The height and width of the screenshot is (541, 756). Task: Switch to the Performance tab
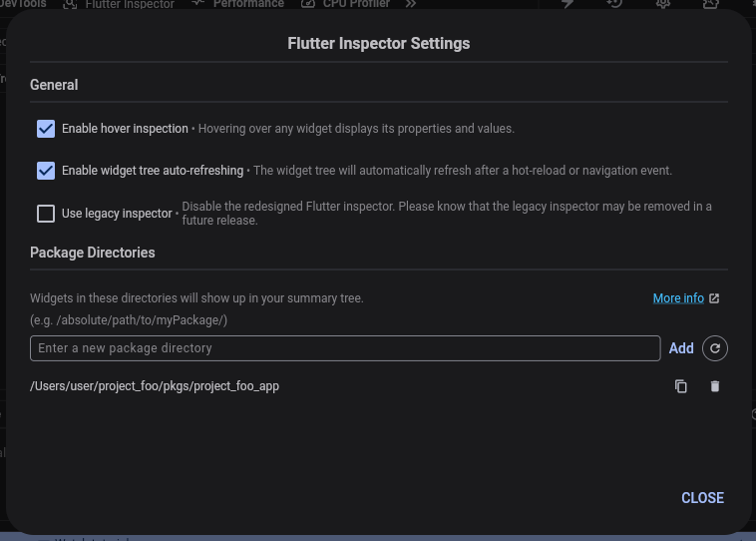(239, 4)
